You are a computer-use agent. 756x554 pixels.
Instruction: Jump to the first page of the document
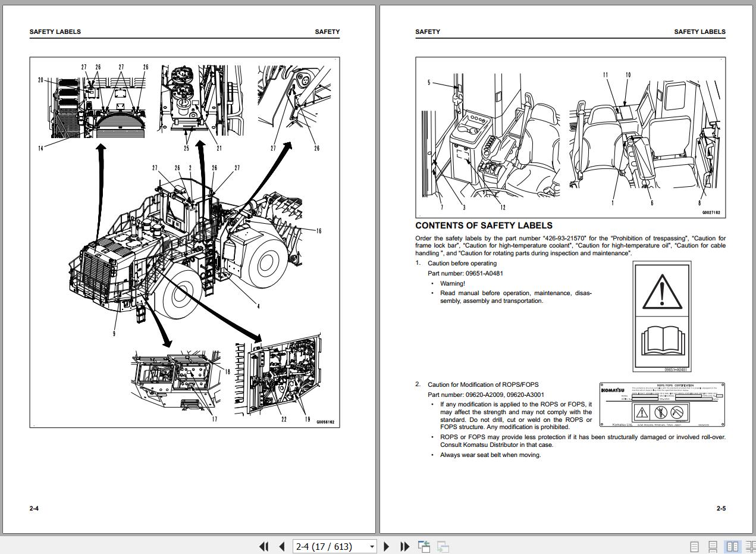point(263,546)
